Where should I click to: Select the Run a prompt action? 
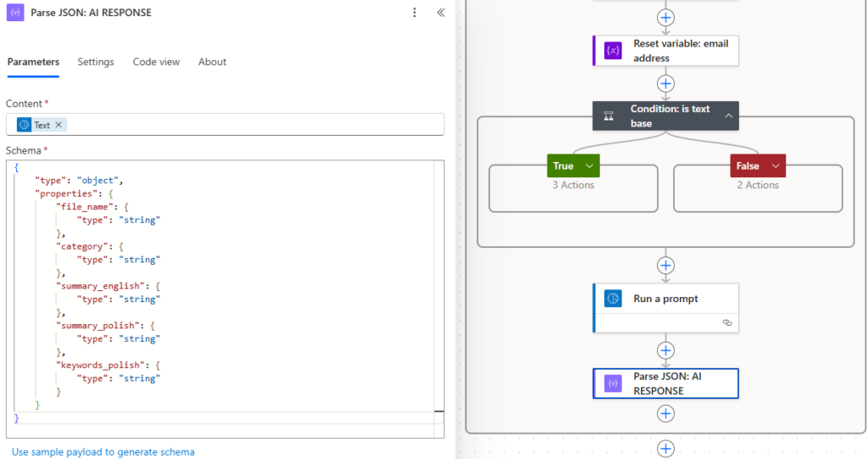[x=665, y=308]
